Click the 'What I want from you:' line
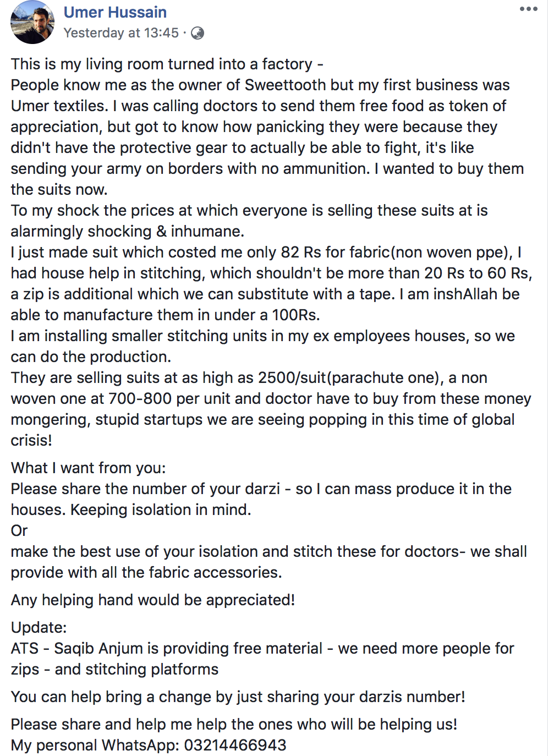This screenshot has width=548, height=756. click(88, 468)
